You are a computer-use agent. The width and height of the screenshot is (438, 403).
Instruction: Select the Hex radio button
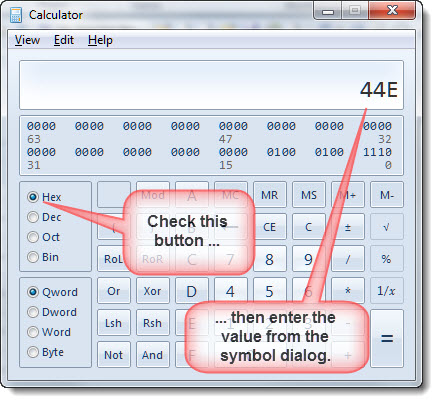pyautogui.click(x=44, y=197)
